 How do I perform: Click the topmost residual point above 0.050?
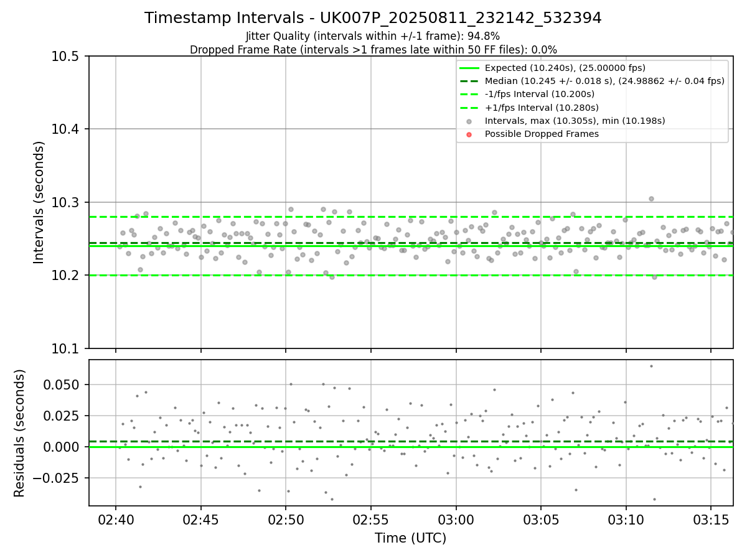651,366
